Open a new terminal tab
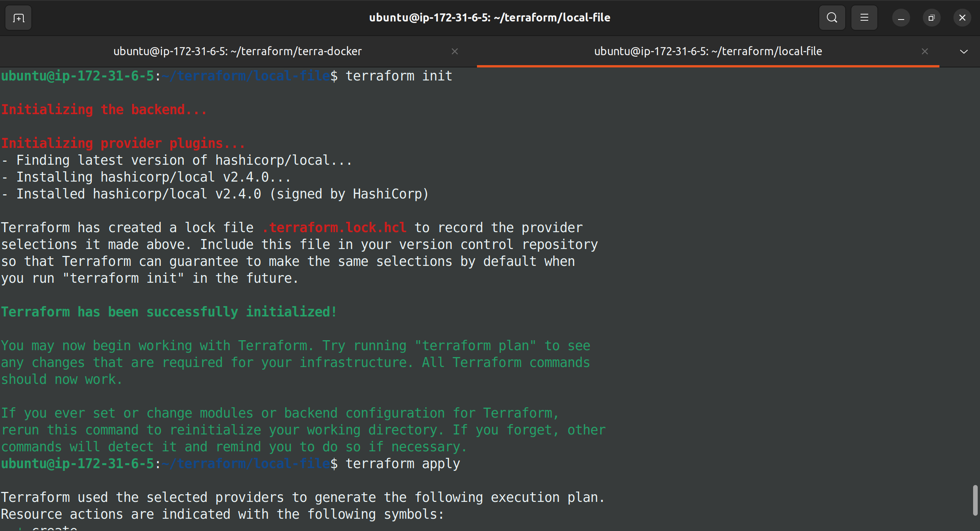This screenshot has width=980, height=531. tap(18, 18)
